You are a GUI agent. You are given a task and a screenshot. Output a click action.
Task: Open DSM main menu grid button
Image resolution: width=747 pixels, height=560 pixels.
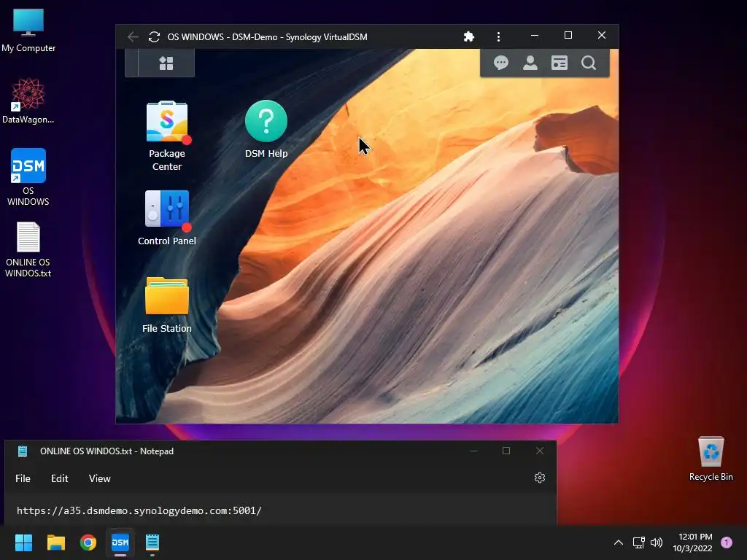pos(166,63)
